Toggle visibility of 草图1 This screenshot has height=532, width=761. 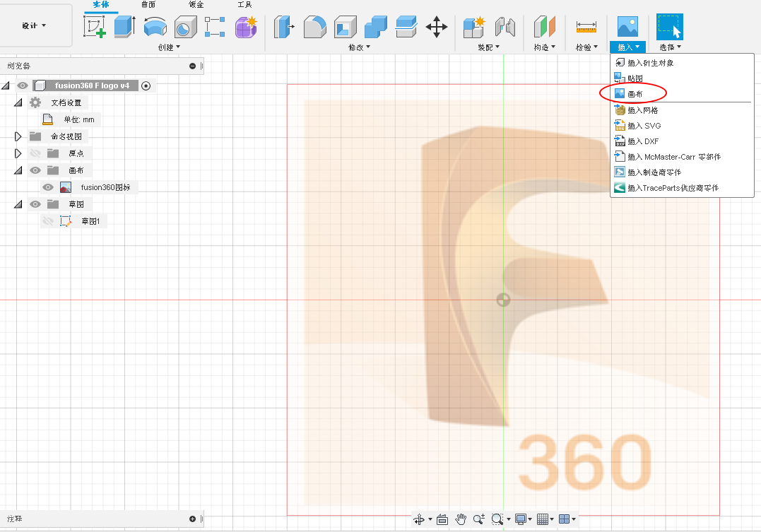point(47,221)
